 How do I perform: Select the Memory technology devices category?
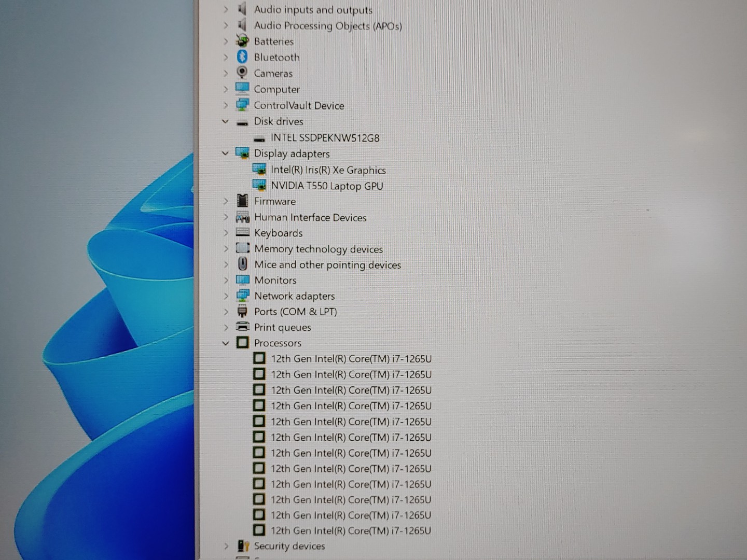[319, 249]
